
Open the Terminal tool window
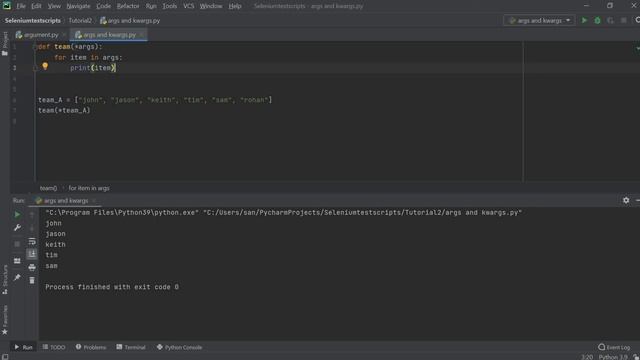click(x=131, y=347)
